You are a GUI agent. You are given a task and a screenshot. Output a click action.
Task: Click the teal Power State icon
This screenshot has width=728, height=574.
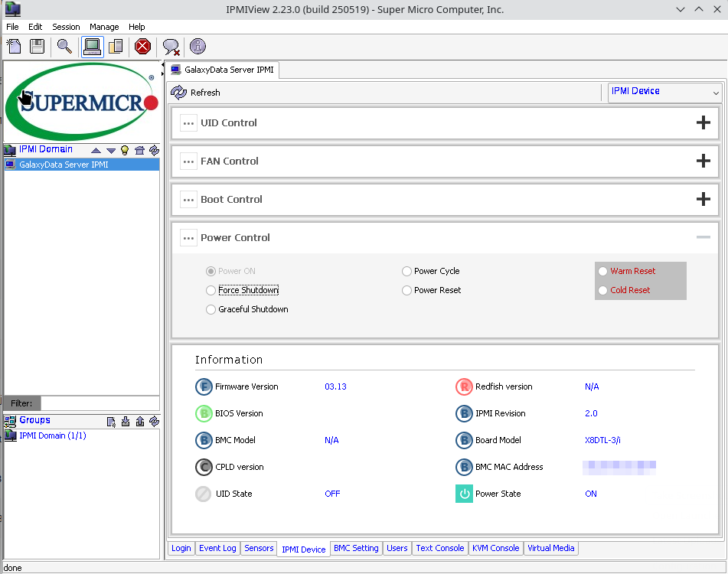point(464,494)
